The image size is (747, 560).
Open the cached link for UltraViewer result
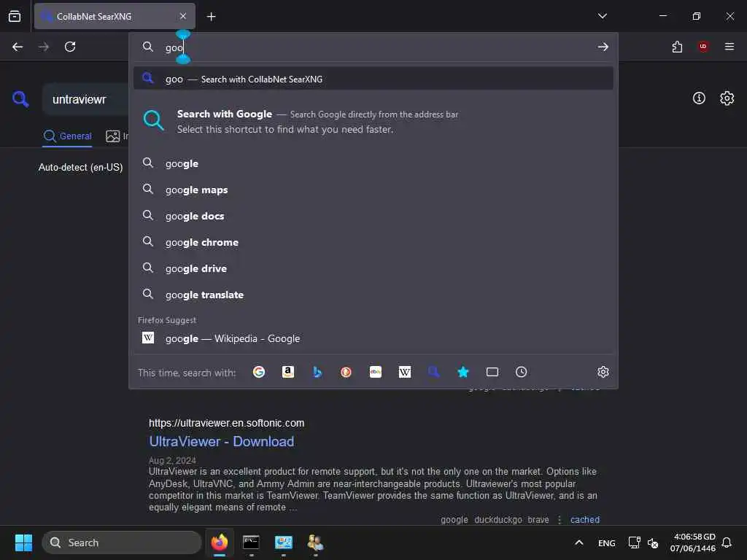coord(585,519)
